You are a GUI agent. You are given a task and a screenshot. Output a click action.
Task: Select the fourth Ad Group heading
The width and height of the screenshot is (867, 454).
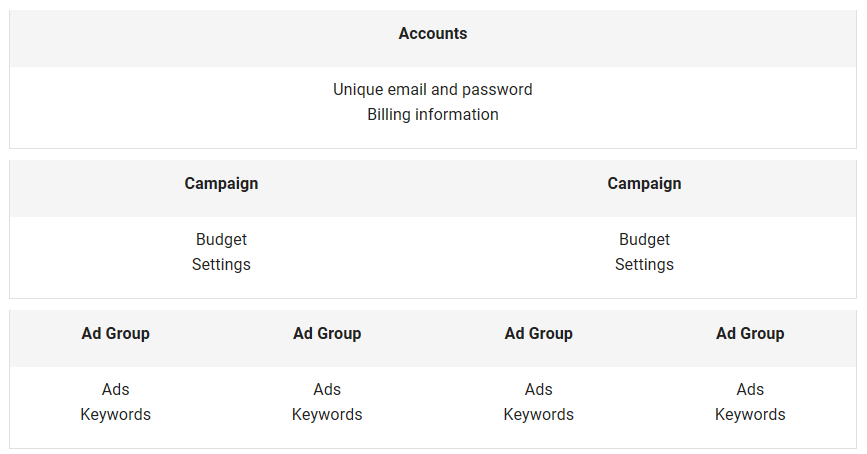(x=750, y=333)
